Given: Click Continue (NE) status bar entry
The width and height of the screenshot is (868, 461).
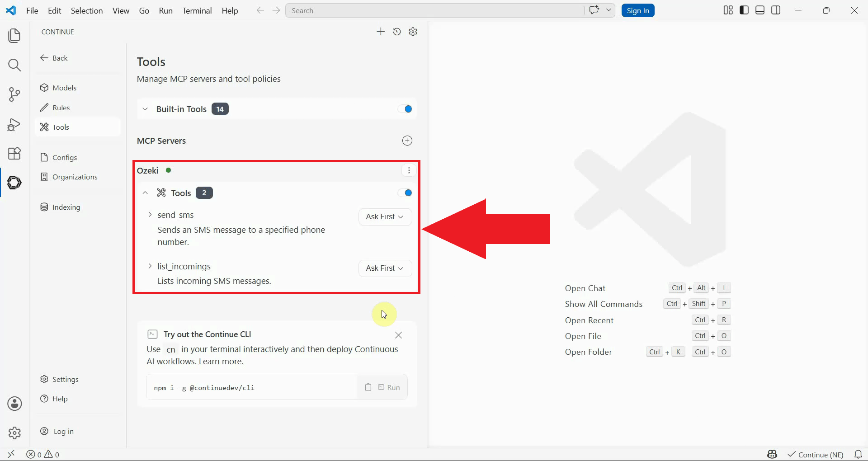Looking at the screenshot, I should [815, 454].
